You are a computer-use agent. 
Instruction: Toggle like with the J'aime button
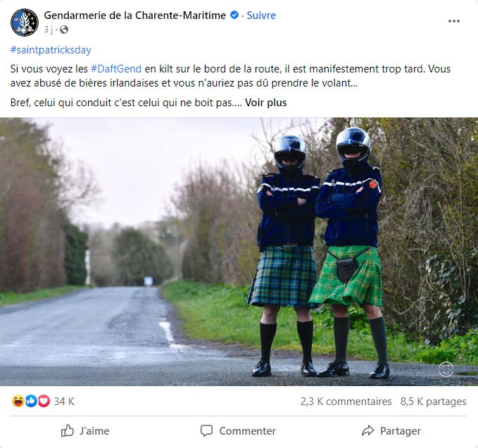pos(85,430)
